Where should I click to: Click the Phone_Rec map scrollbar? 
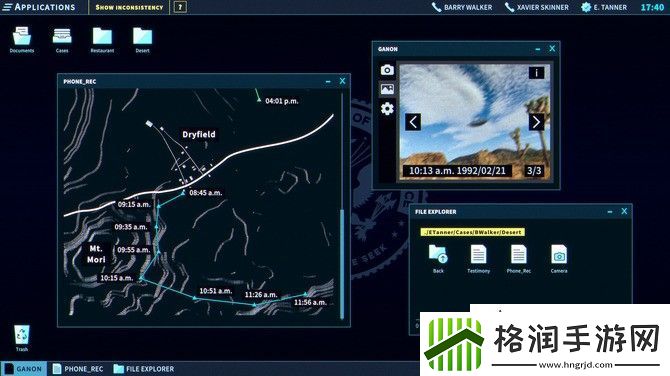click(342, 264)
